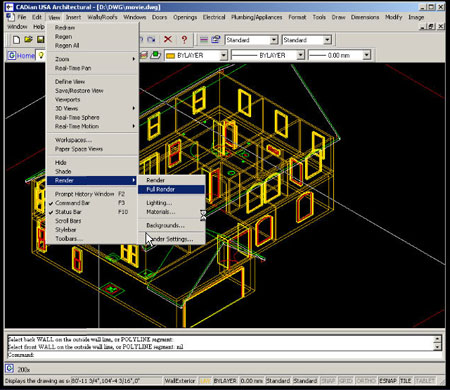Expand the BYLAYER color dropdown
The height and width of the screenshot is (390, 450).
[224, 55]
